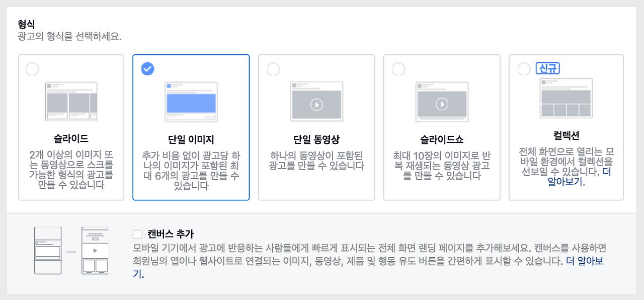Select the 슬라이드 carousel format thumbnail
This screenshot has width=644, height=300.
click(x=71, y=101)
